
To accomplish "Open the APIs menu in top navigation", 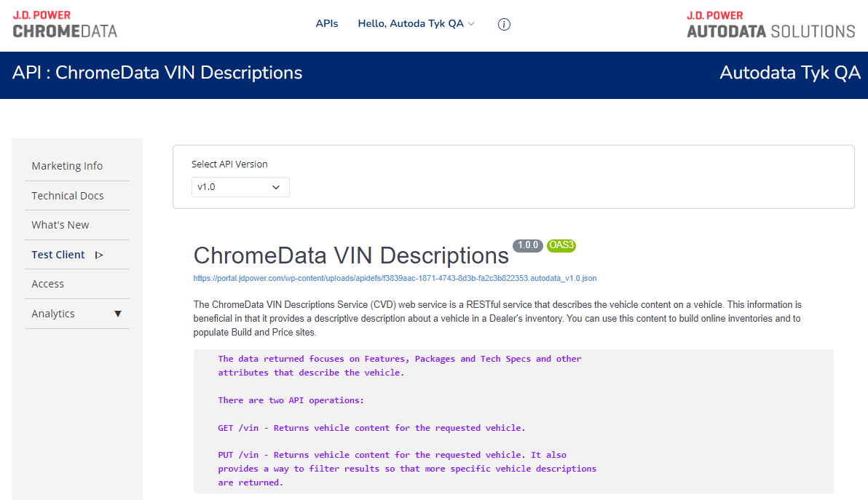I will point(327,23).
